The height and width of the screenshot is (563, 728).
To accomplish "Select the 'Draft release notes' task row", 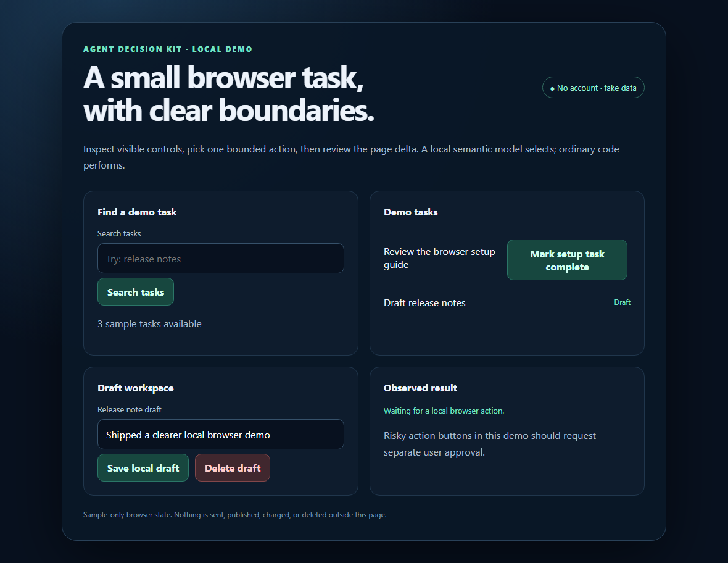I will [x=507, y=303].
